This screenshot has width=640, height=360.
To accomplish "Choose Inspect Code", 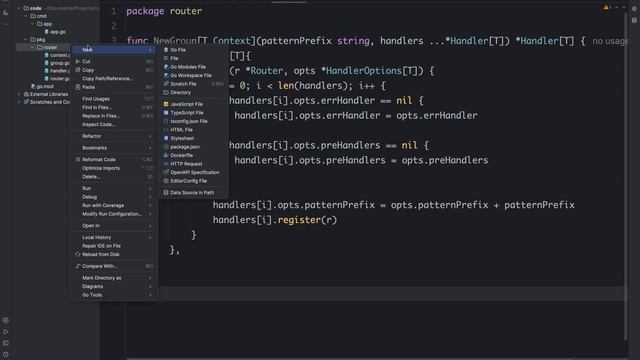I will pos(114,125).
